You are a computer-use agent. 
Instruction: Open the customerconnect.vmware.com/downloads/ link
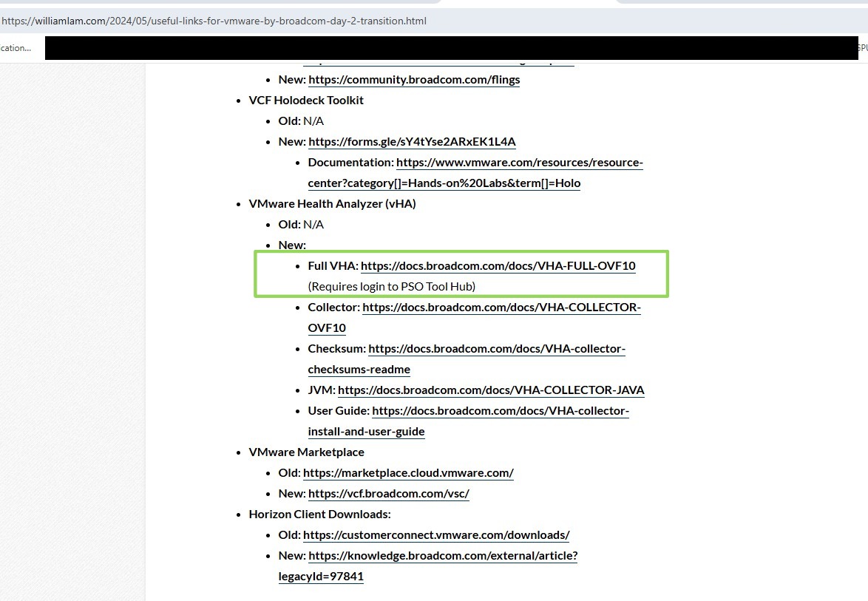[436, 535]
